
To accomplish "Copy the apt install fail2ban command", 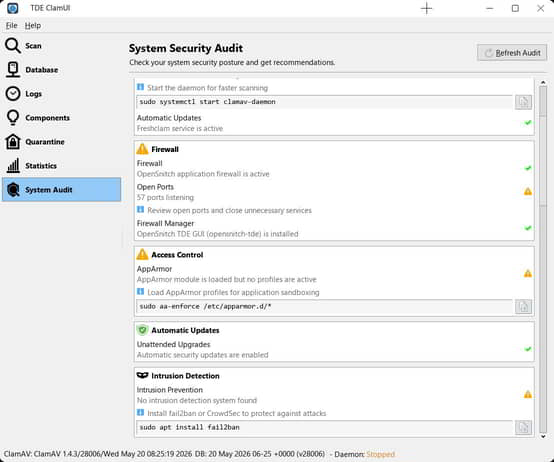I will pos(523,427).
